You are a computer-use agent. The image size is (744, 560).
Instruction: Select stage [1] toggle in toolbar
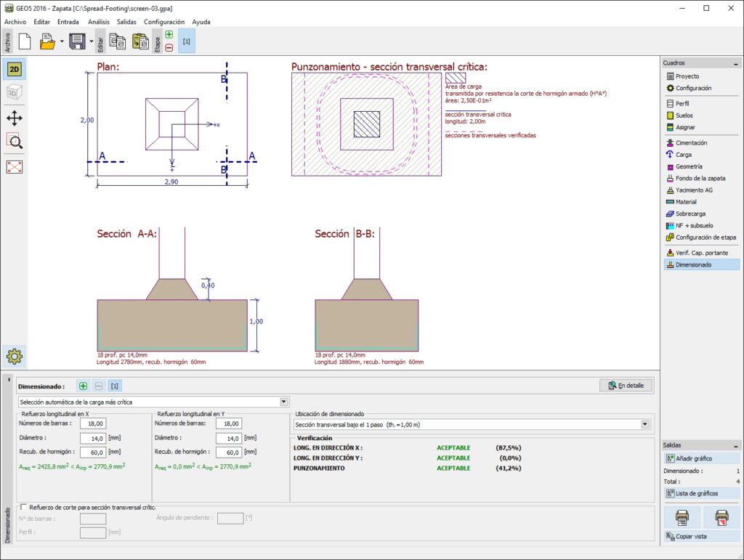click(187, 42)
